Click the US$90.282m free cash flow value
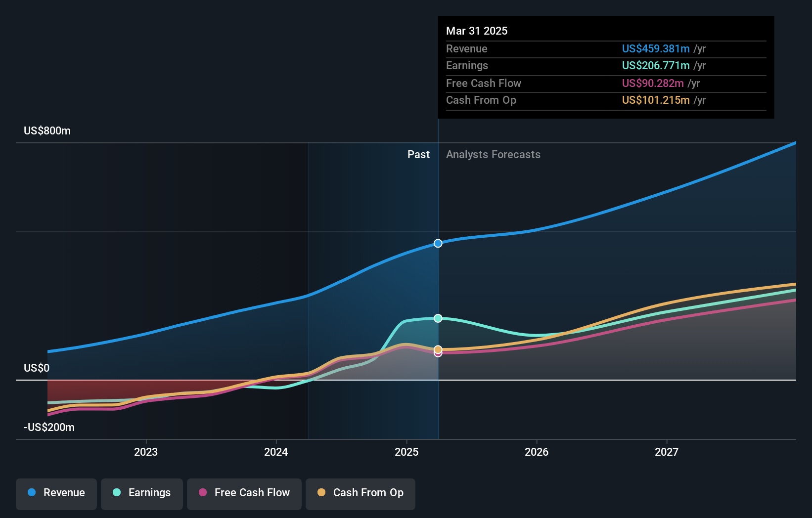 pyautogui.click(x=653, y=83)
